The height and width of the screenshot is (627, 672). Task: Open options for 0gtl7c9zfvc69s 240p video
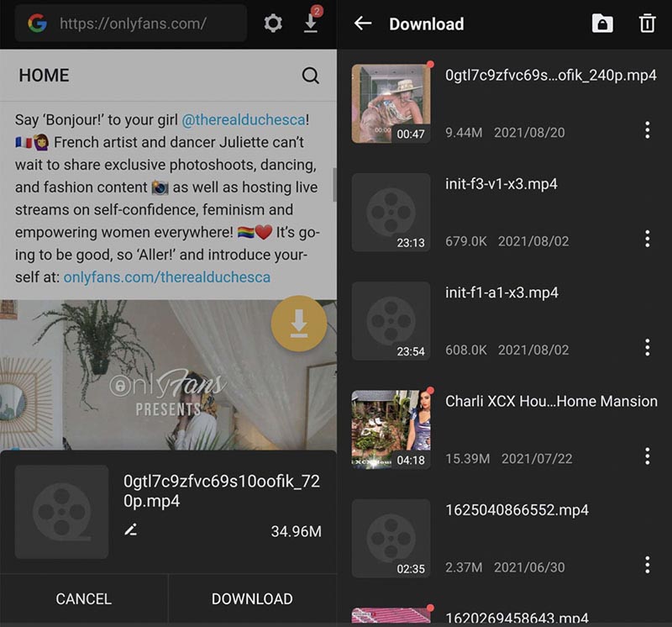pos(647,130)
